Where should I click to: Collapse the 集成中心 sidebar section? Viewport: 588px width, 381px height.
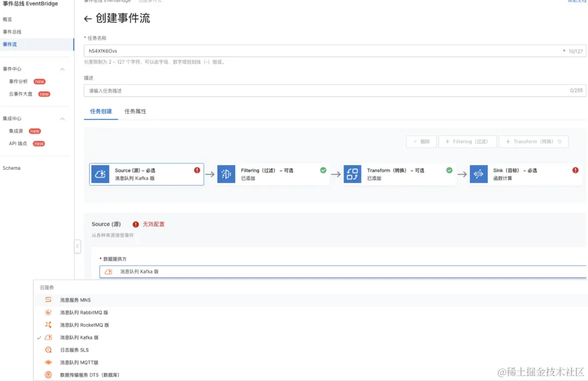[x=63, y=118]
